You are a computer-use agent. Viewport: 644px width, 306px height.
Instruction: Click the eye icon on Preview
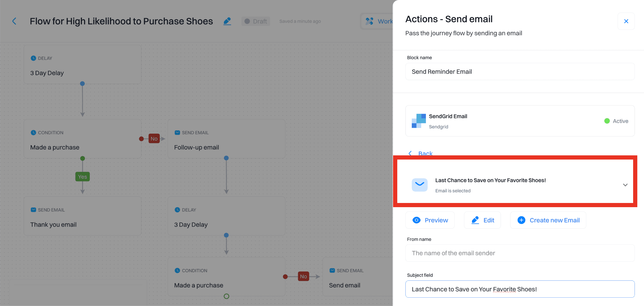click(417, 220)
